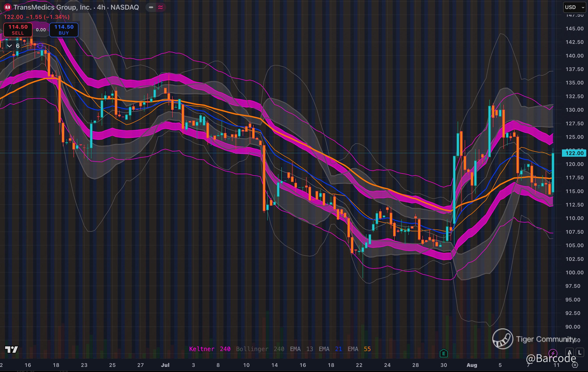Click the grey dash pill icon
Viewport: 588px width, 372px height.
tap(151, 7)
